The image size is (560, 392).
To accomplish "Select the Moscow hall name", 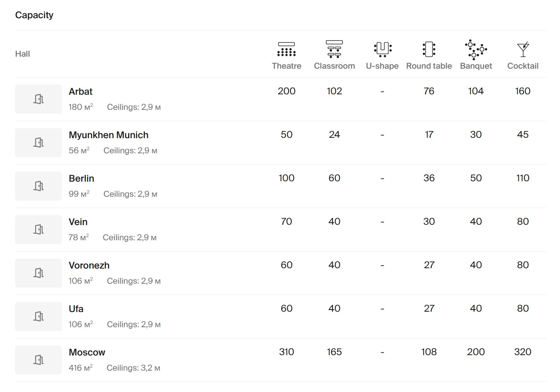I will (x=87, y=352).
